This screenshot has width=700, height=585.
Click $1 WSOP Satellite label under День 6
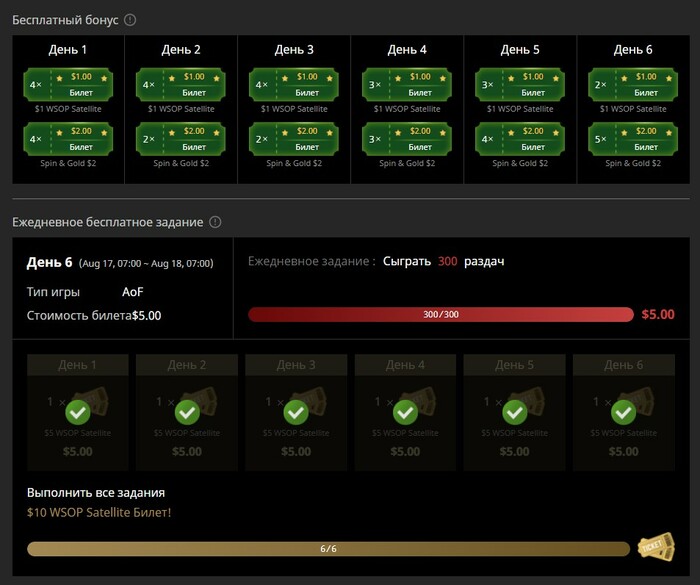pyautogui.click(x=633, y=109)
